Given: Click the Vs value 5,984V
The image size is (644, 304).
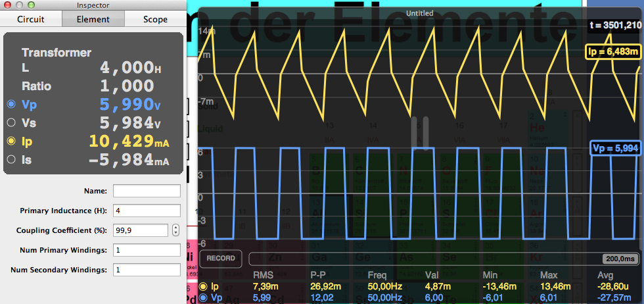Looking at the screenshot, I should click(130, 122).
